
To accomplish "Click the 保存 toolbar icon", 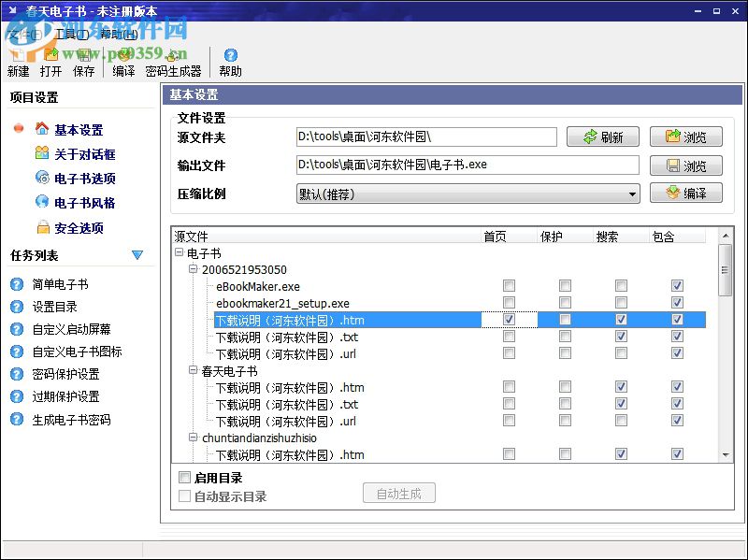I will [83, 54].
